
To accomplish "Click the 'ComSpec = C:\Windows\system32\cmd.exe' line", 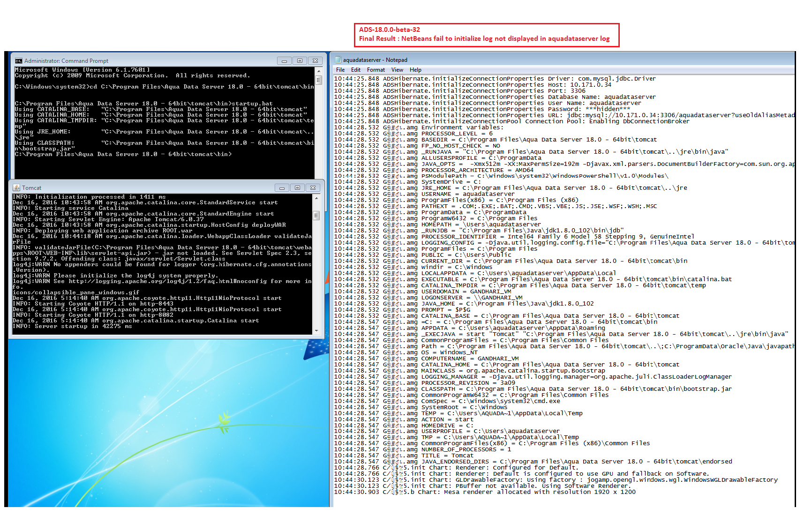I will click(447, 401).
